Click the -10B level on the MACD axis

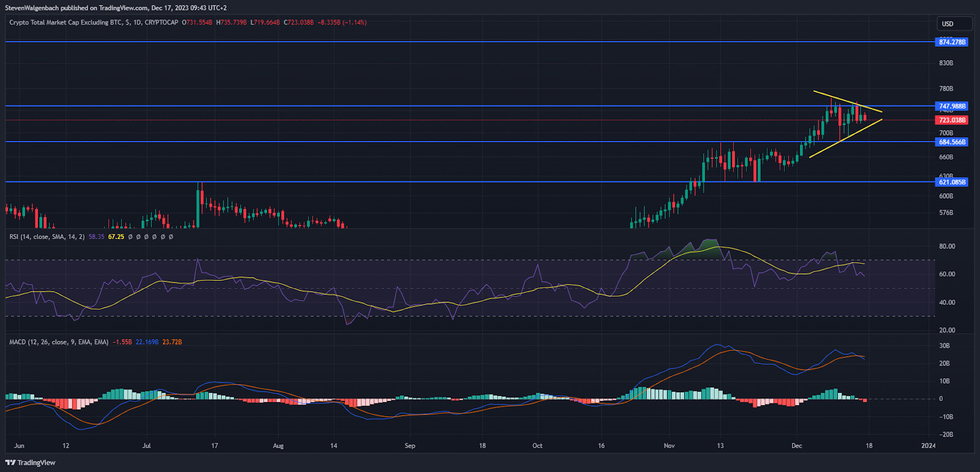(x=946, y=417)
